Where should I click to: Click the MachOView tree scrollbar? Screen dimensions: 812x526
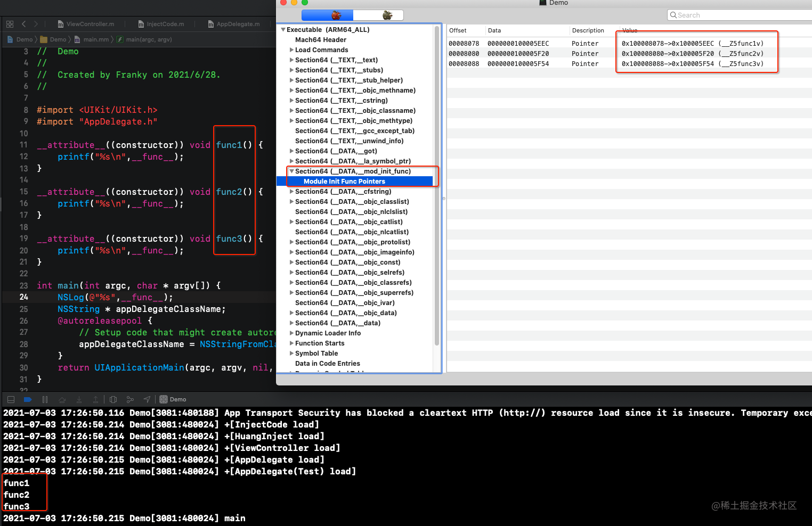[x=437, y=185]
